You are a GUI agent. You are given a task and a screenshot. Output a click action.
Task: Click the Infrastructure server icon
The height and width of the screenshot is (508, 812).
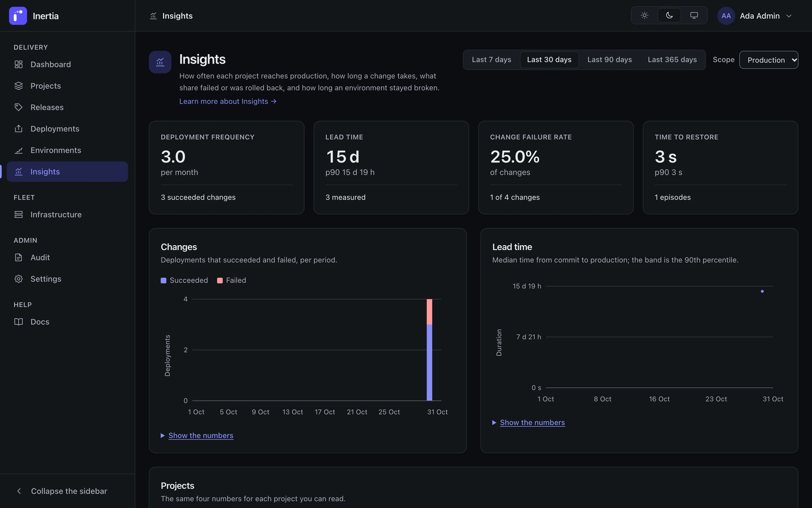[x=18, y=214]
